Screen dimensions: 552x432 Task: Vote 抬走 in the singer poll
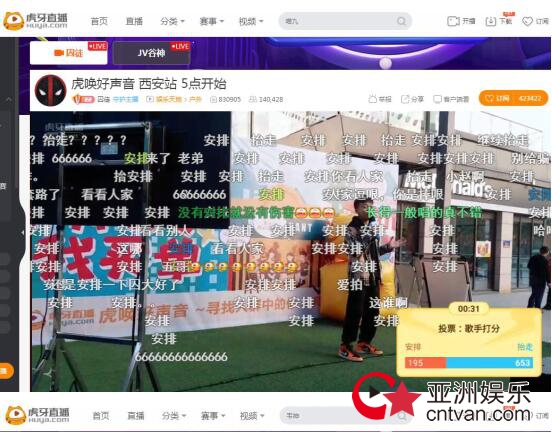(525, 347)
